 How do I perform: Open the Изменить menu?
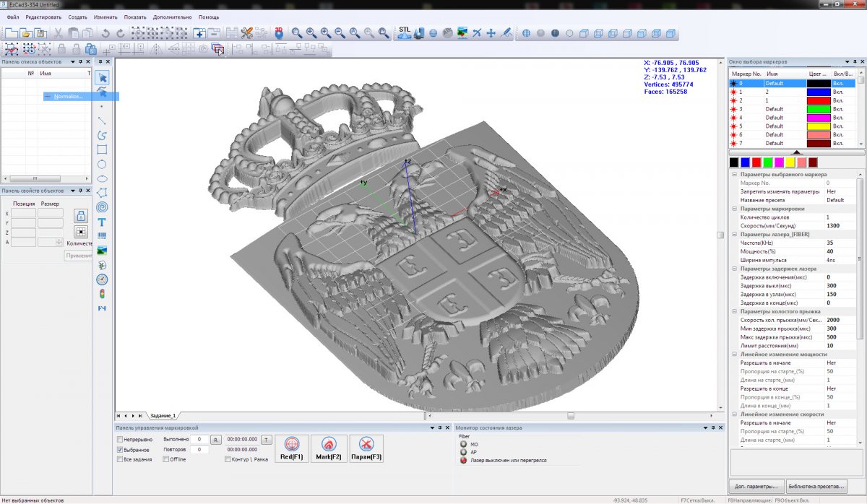[105, 17]
